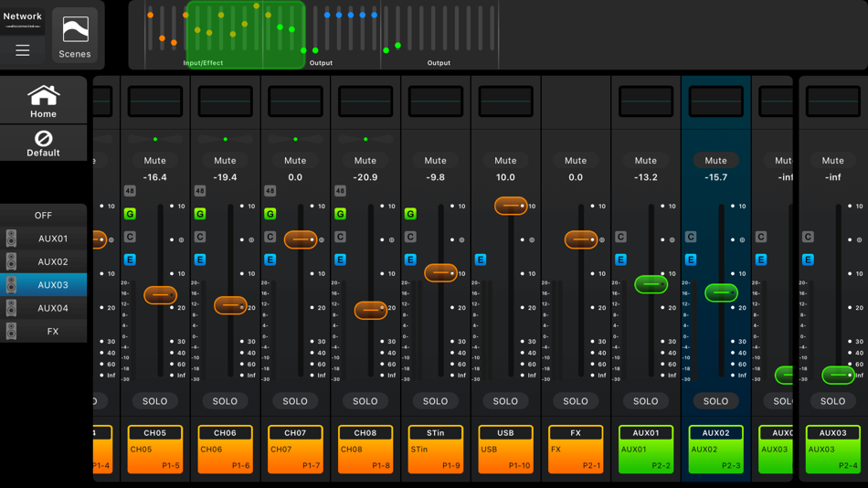The image size is (868, 488).
Task: Mute the AUX02 output
Action: click(715, 161)
